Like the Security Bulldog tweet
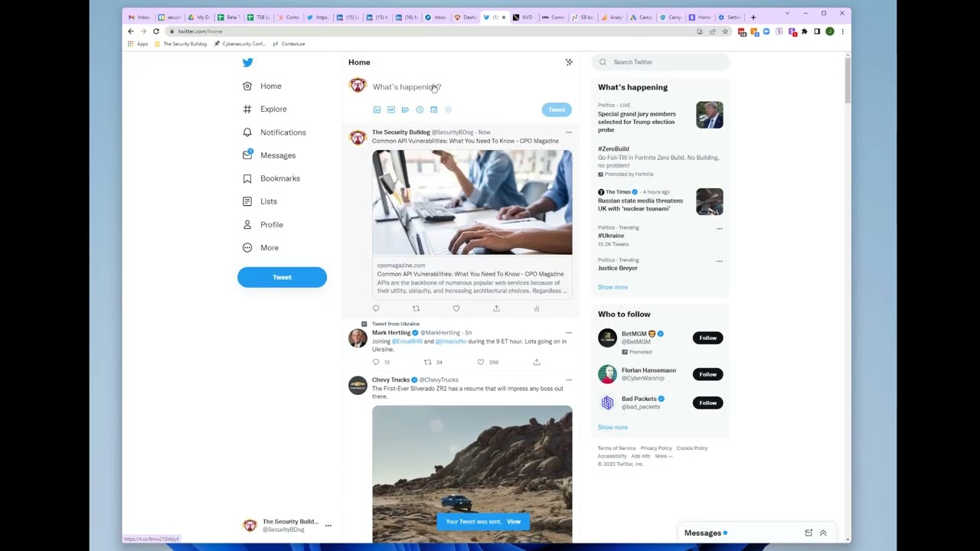980x551 pixels. point(456,308)
